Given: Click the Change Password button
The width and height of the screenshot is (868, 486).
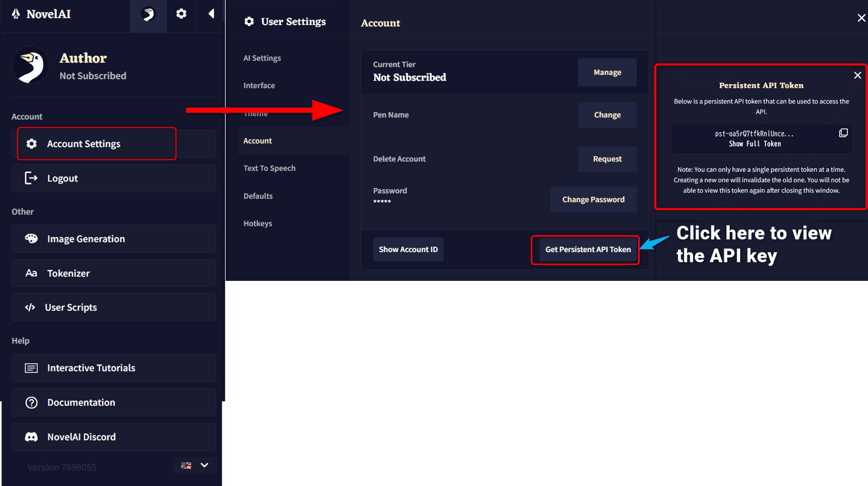Looking at the screenshot, I should (x=593, y=199).
